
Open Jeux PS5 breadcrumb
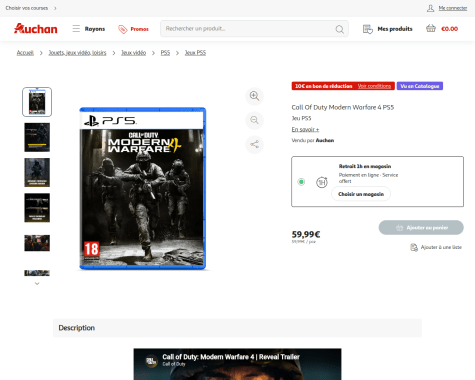(195, 53)
